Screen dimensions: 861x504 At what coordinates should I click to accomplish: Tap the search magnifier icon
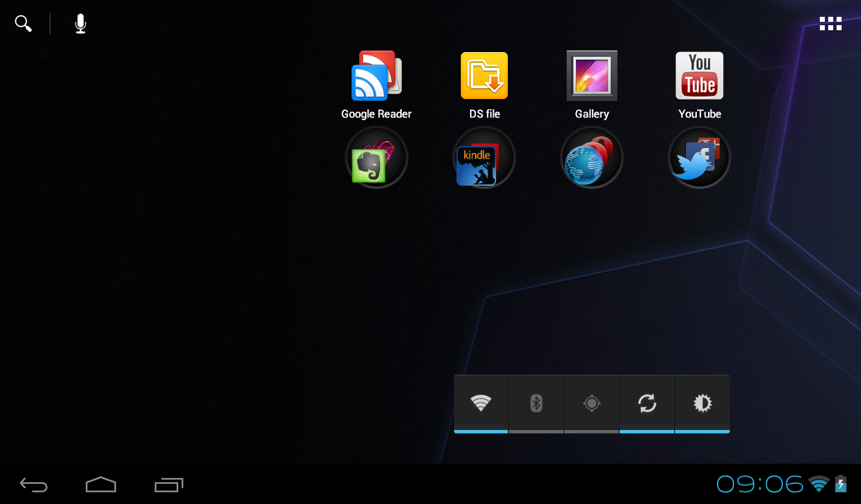click(23, 23)
